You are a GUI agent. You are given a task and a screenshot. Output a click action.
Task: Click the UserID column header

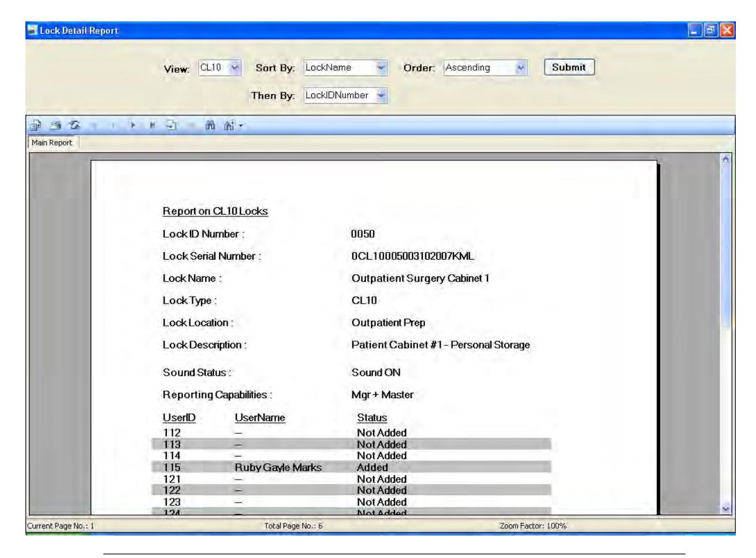point(179,418)
